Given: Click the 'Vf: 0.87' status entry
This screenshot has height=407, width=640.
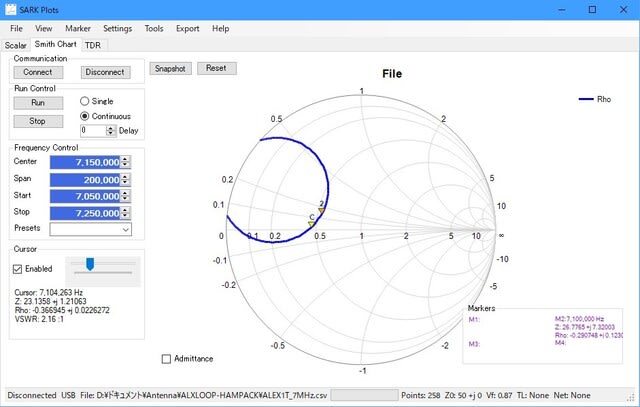Looking at the screenshot, I should pos(499,395).
